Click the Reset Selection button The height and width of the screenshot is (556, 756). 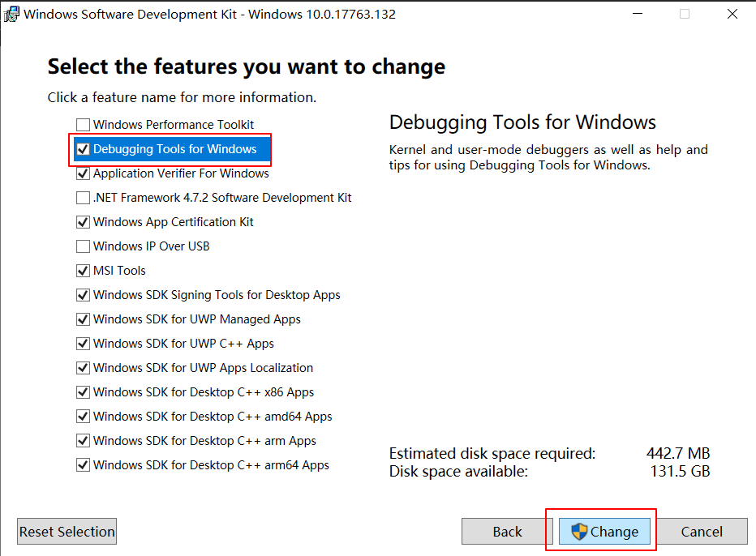tap(67, 532)
